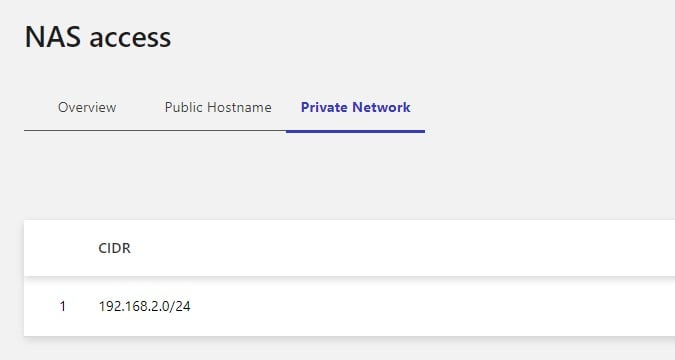Click the blue underline beneath Private Network
The width and height of the screenshot is (675, 360).
coord(356,131)
